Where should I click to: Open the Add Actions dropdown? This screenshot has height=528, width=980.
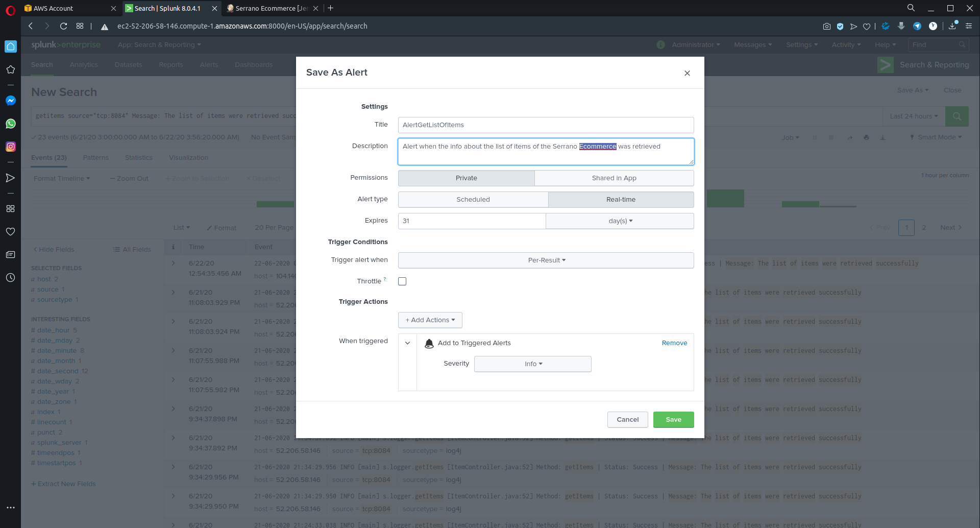click(430, 320)
